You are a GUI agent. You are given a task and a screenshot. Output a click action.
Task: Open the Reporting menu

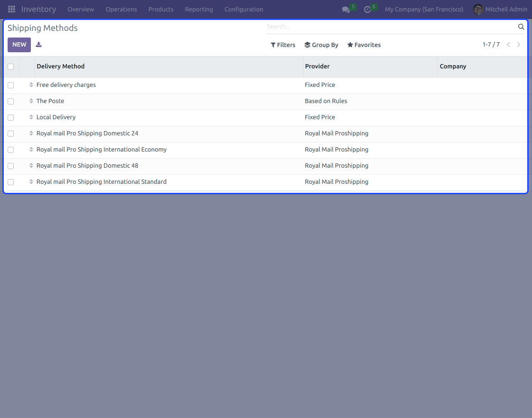199,9
